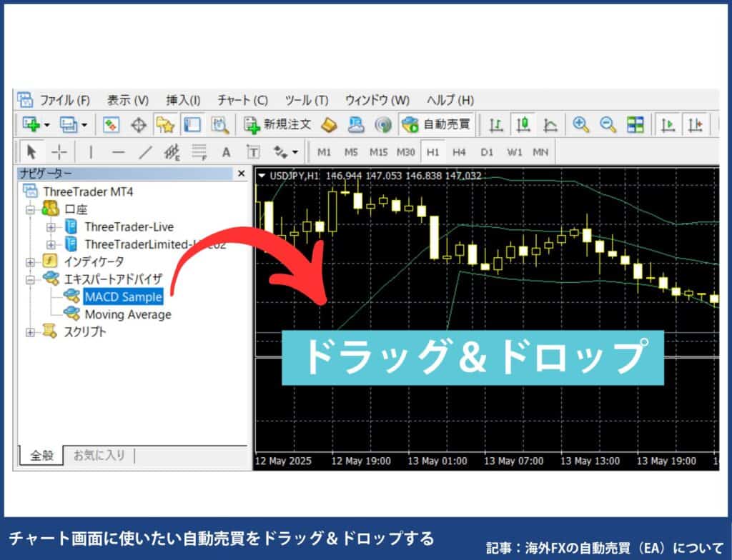Image resolution: width=732 pixels, height=560 pixels.
Task: Select the trendline drawing tool
Action: (x=145, y=152)
